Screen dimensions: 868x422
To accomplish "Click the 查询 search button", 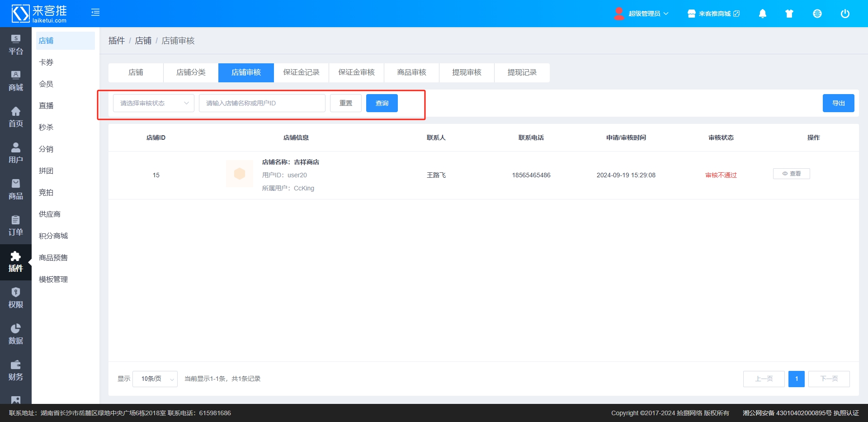I will (x=382, y=103).
